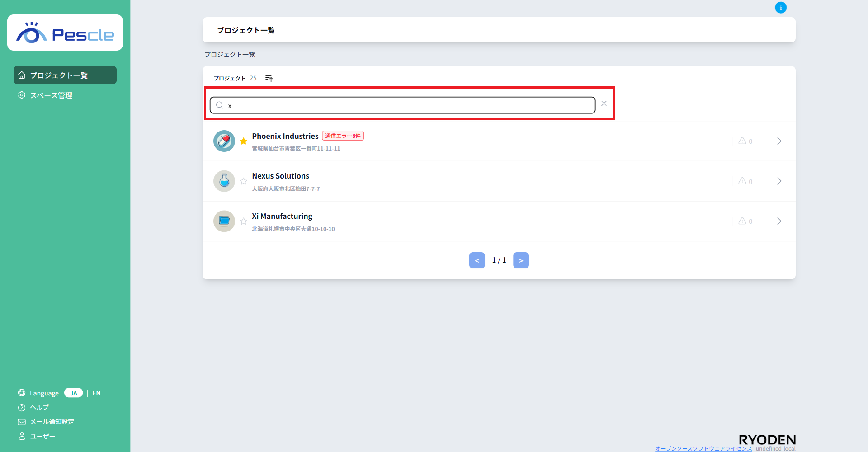Click the person icon beside ユーザー

(22, 436)
